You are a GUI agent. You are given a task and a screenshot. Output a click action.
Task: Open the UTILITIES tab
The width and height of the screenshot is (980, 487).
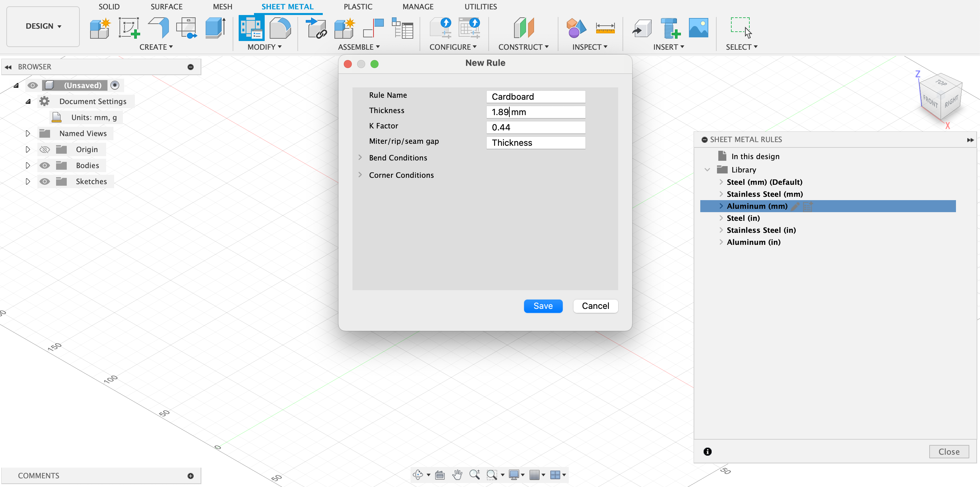(x=480, y=6)
